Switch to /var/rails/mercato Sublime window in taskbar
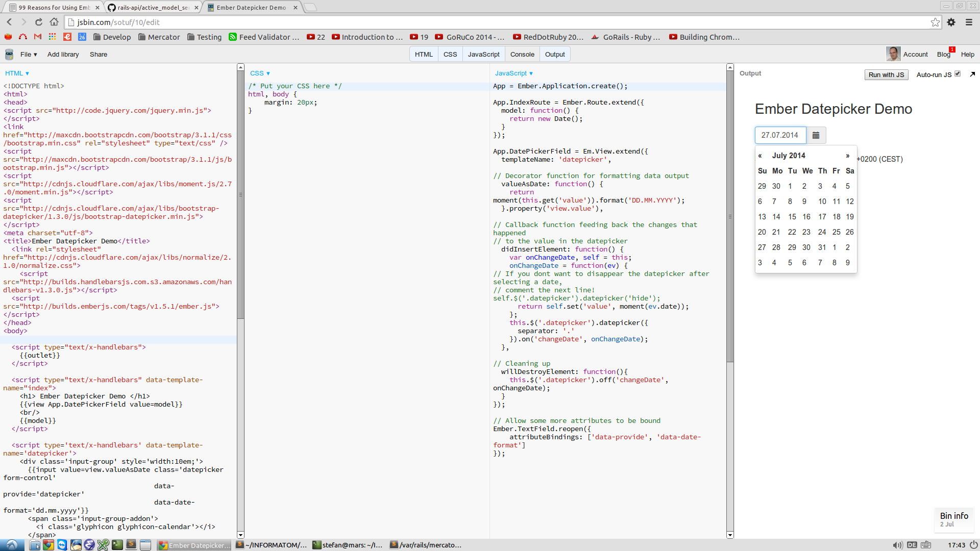 pyautogui.click(x=426, y=545)
